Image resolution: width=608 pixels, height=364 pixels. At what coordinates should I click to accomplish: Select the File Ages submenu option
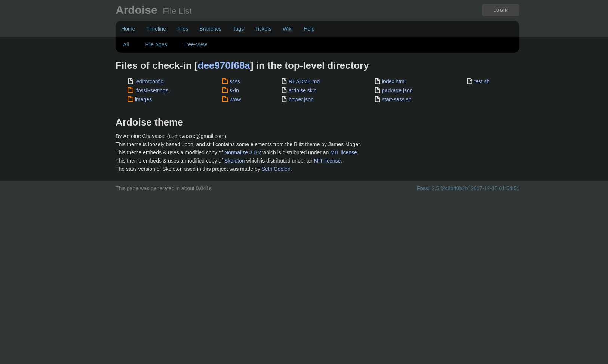point(156,44)
